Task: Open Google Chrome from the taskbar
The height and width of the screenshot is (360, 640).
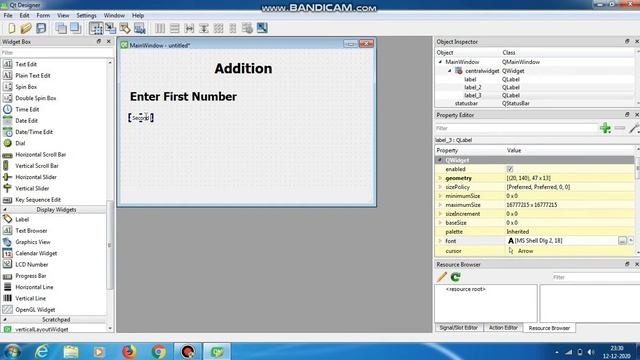Action: [159, 351]
